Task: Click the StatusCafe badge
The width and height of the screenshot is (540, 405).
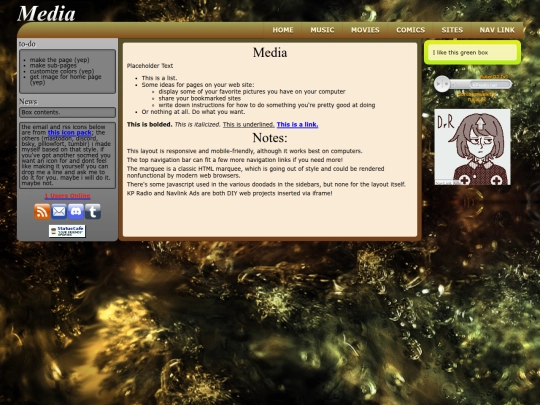Action: click(x=67, y=231)
